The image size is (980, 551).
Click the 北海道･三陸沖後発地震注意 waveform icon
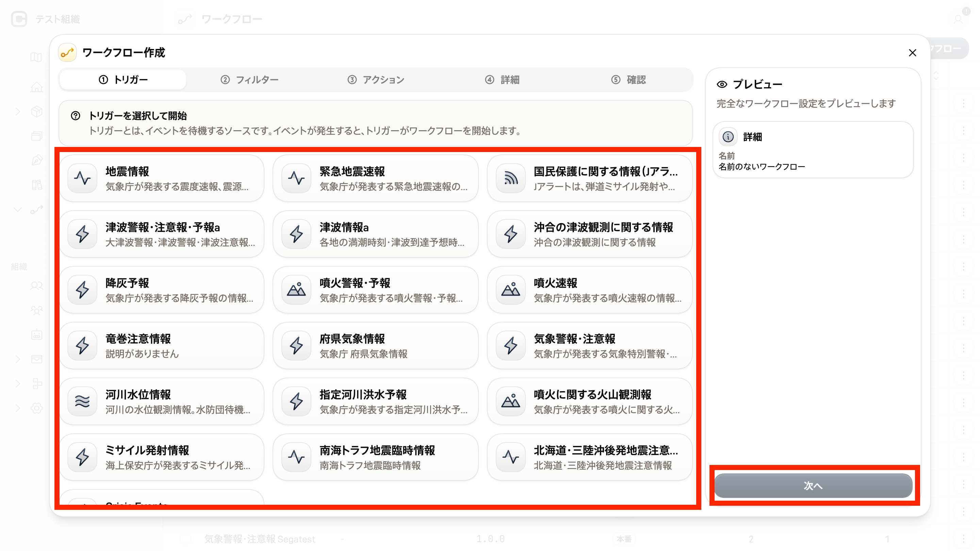(x=510, y=457)
